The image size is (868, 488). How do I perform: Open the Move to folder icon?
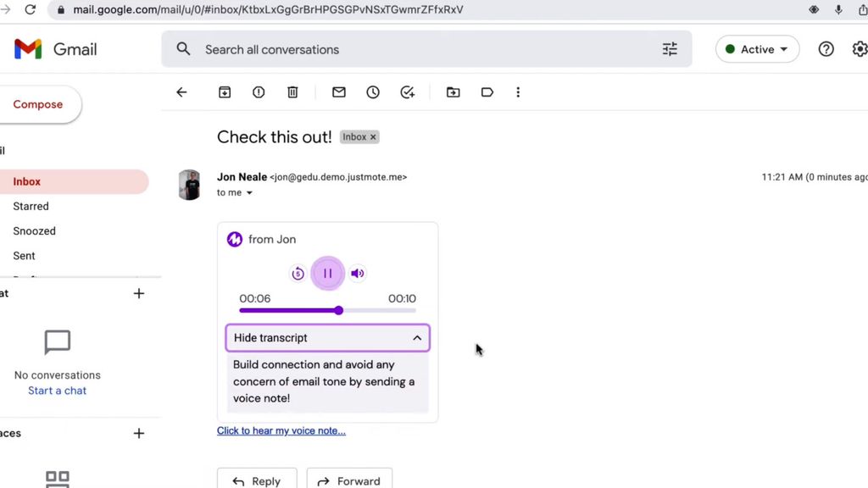[x=453, y=92]
